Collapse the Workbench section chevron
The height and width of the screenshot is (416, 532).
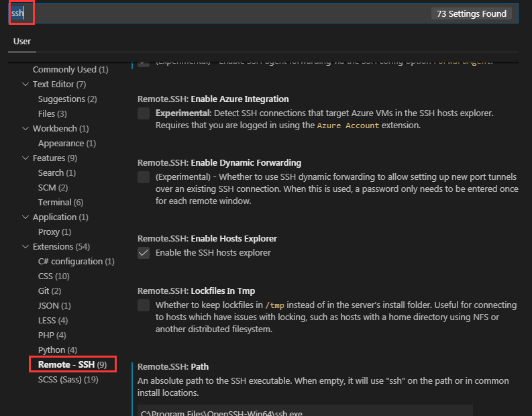(x=25, y=129)
